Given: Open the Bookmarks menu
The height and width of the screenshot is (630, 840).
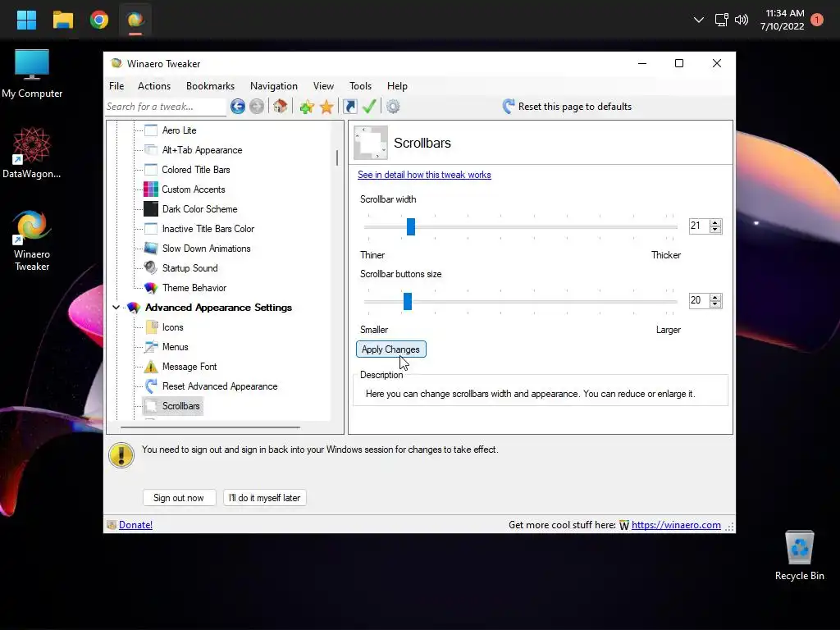Looking at the screenshot, I should click(210, 85).
